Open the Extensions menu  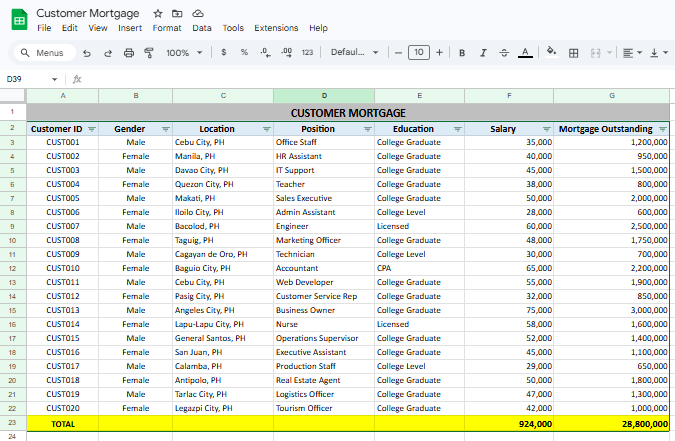tap(276, 28)
